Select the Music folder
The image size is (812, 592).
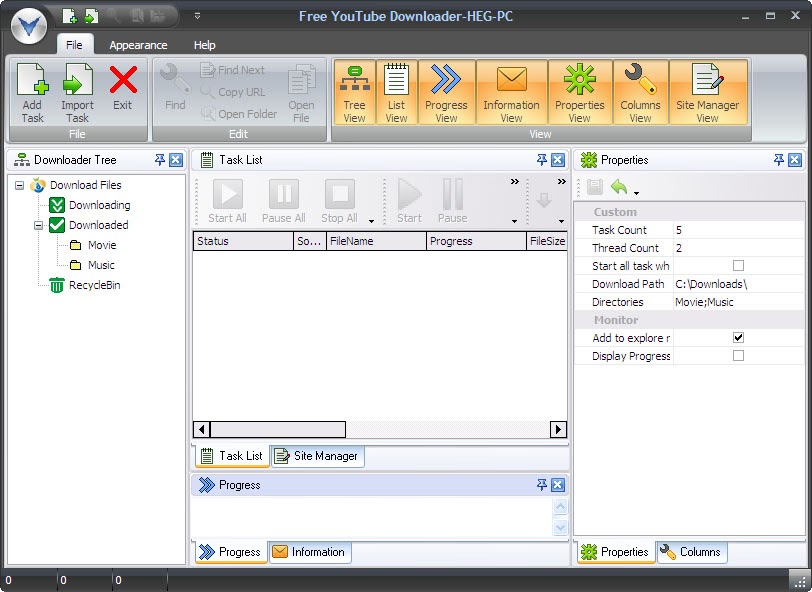click(x=101, y=265)
